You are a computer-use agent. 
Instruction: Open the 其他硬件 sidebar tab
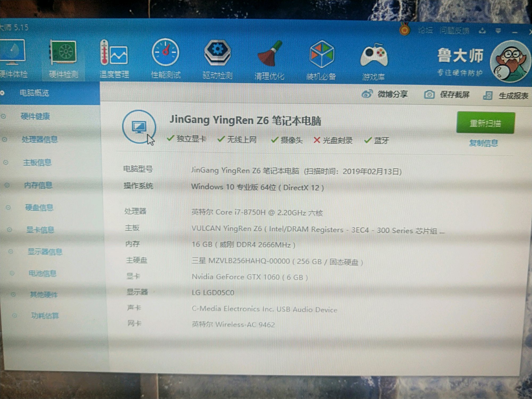pyautogui.click(x=44, y=294)
